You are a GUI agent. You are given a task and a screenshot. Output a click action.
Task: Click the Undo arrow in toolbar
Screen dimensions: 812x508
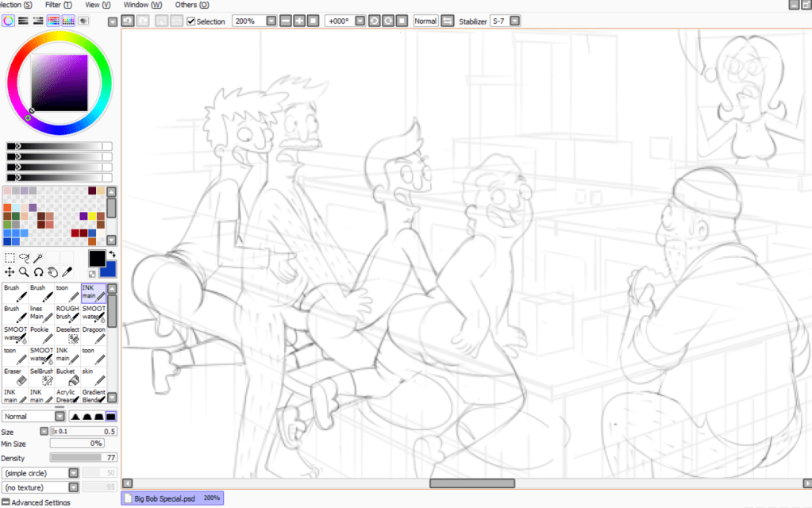coord(128,21)
